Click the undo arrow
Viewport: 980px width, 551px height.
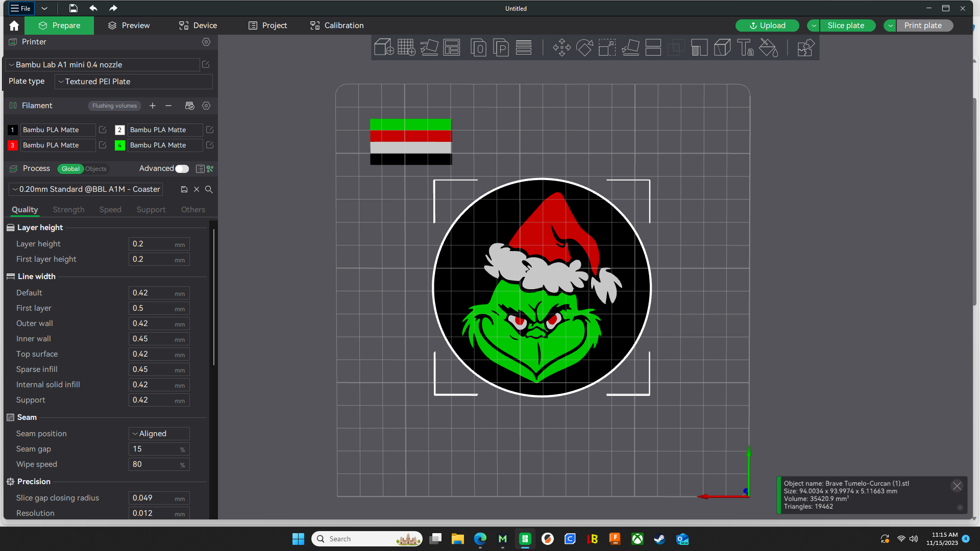93,8
